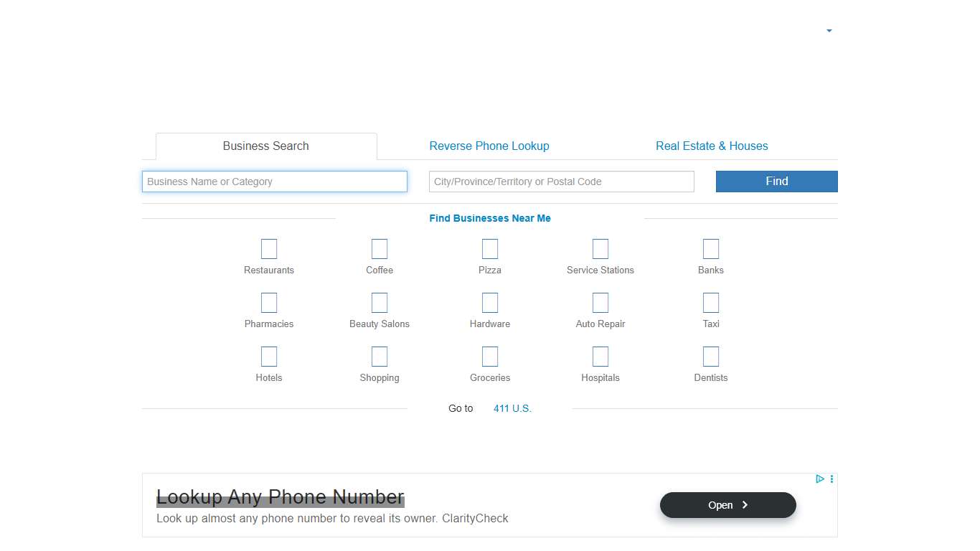980x551 pixels.
Task: Select the Coffee category icon
Action: coord(379,249)
